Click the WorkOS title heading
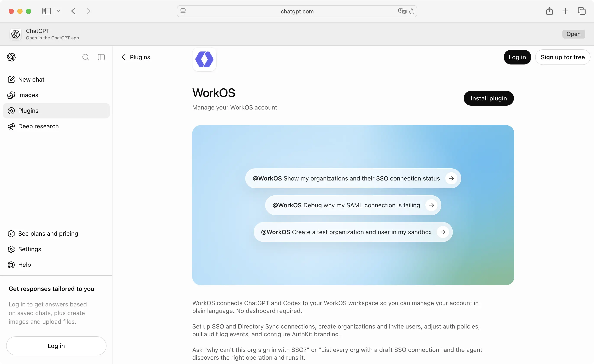This screenshot has width=594, height=364. pyautogui.click(x=214, y=93)
